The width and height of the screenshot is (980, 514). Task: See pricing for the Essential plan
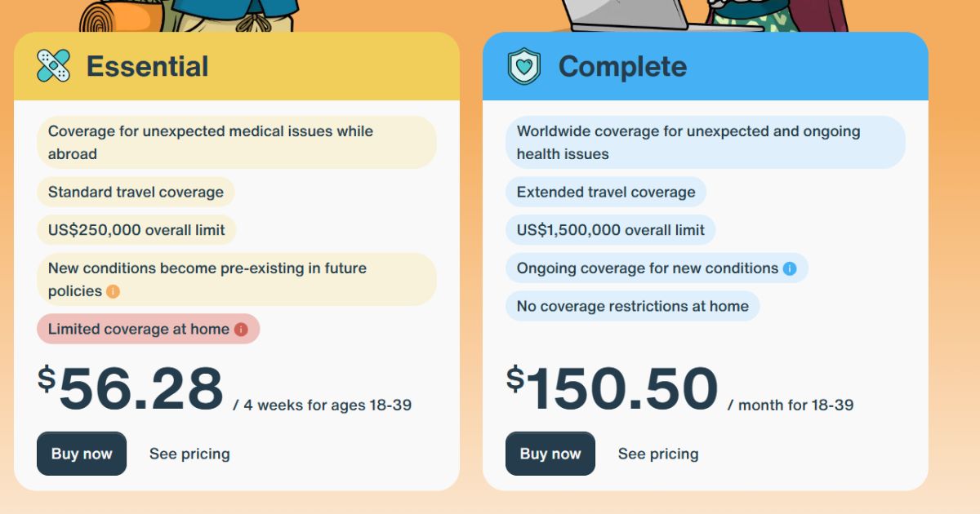point(189,454)
